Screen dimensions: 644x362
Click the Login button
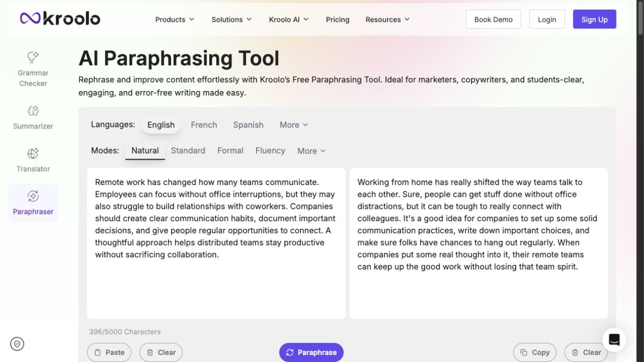(547, 19)
